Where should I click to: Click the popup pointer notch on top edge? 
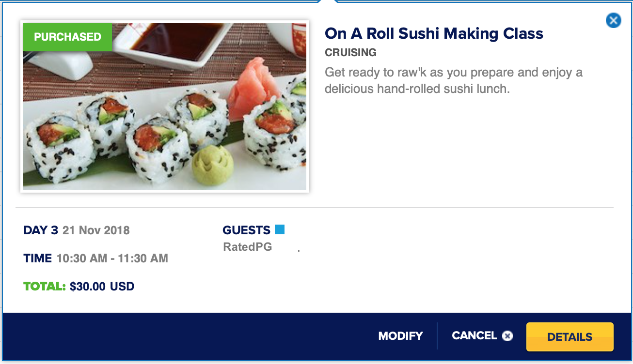(328, 1)
